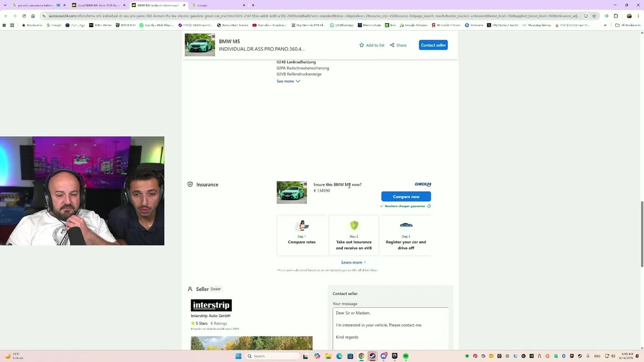Open the Google AdSense bookmark
The image size is (644, 362).
coord(414,25)
